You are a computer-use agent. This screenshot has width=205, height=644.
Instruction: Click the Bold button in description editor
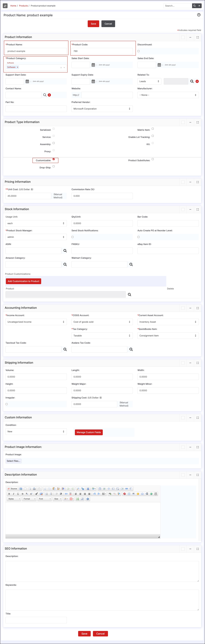click(9, 494)
